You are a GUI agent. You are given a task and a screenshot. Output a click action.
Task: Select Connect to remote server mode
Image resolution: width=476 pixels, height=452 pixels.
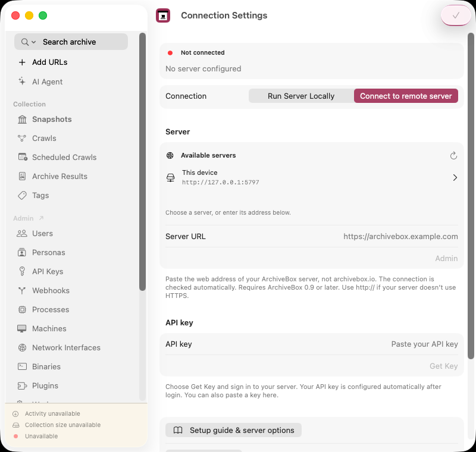[x=406, y=96]
